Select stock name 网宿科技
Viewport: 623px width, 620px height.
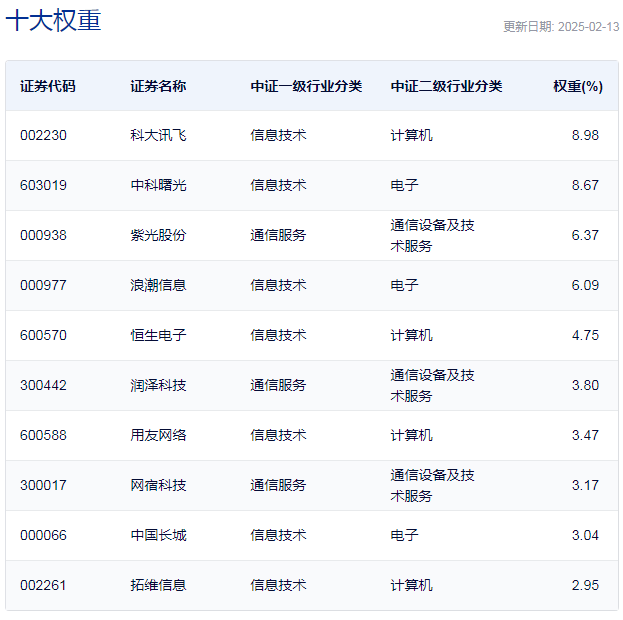pos(158,485)
